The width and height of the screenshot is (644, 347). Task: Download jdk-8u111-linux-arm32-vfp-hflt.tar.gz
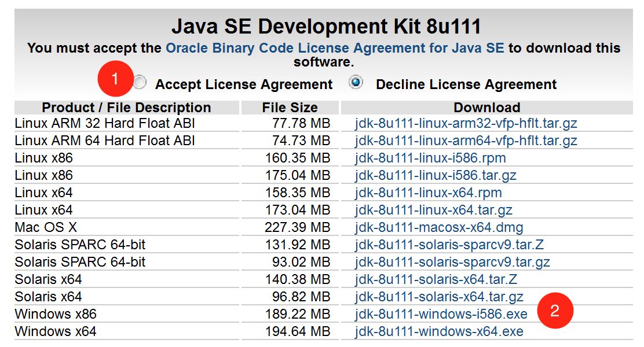(x=466, y=123)
